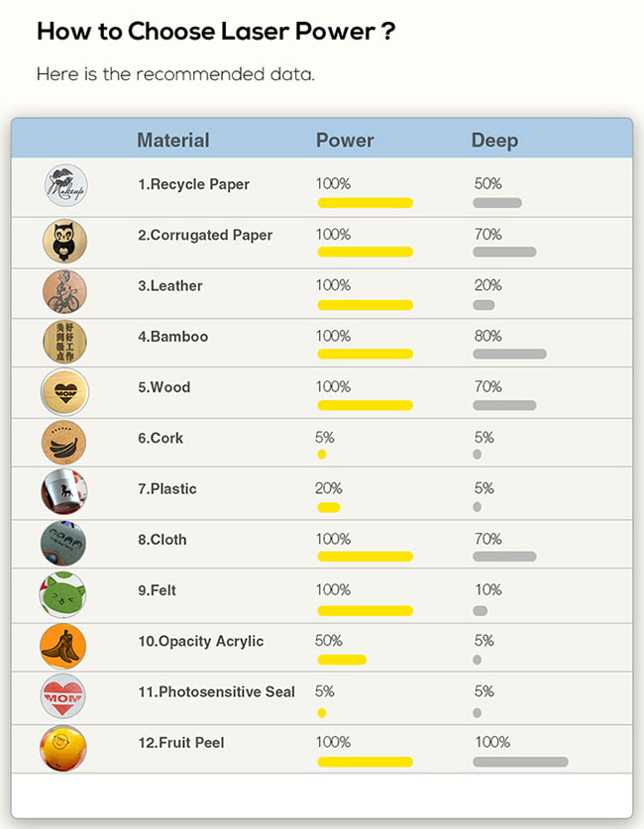Click the owl Corrugated Paper sample icon
Screen dimensions: 644x829
point(64,241)
